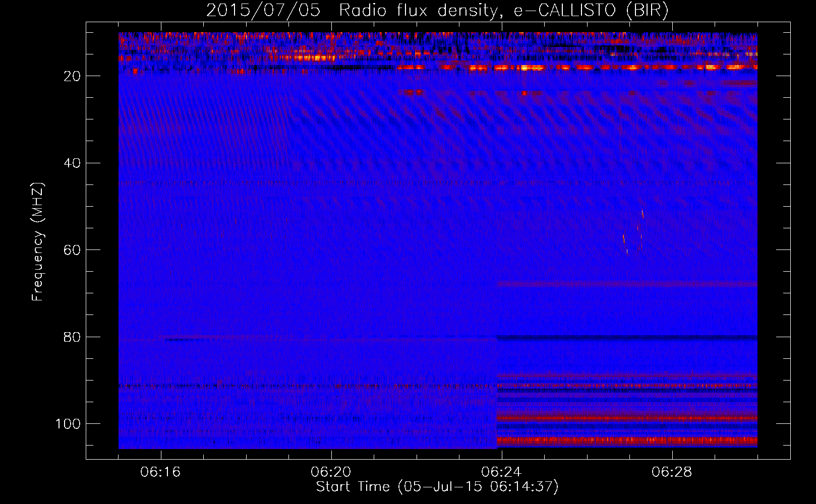Click the plot title "Radio flux density, e-CALLISTO (BIR)"

click(504, 11)
